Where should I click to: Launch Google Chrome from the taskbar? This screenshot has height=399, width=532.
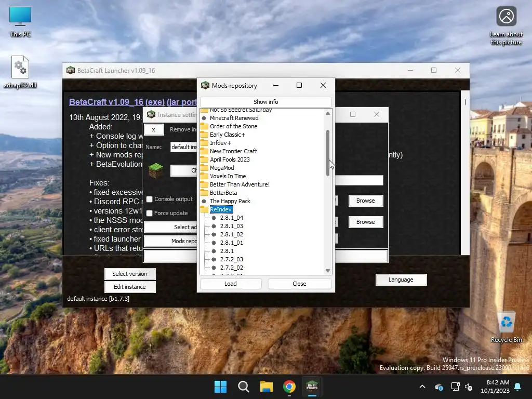pyautogui.click(x=289, y=387)
